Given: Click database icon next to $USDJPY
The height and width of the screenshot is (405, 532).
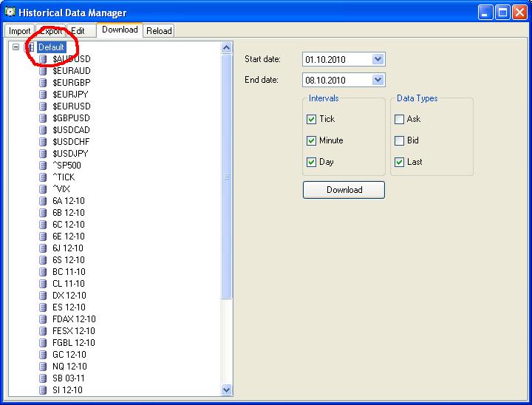Looking at the screenshot, I should coord(43,154).
